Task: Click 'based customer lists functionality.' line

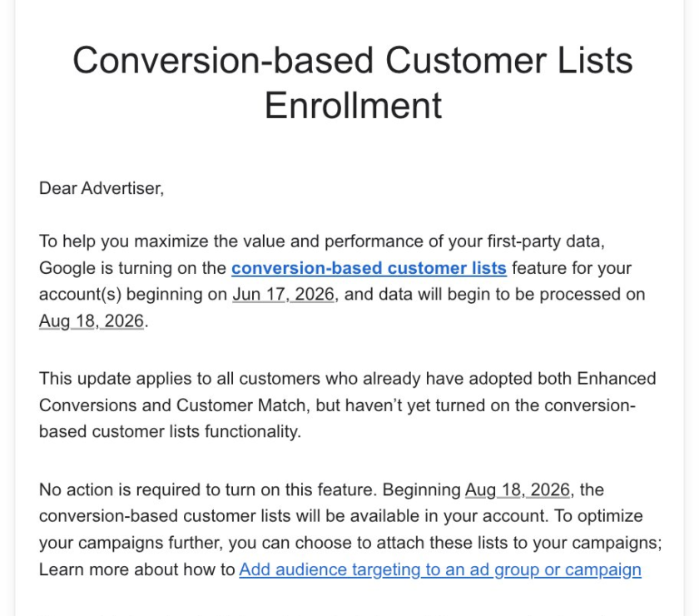Action: click(171, 432)
